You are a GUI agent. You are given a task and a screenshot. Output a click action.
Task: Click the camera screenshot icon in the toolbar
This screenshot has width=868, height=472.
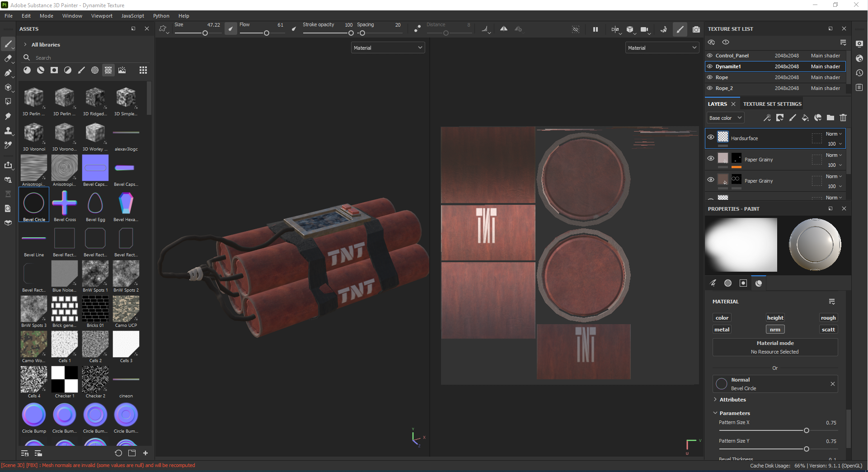pos(696,29)
